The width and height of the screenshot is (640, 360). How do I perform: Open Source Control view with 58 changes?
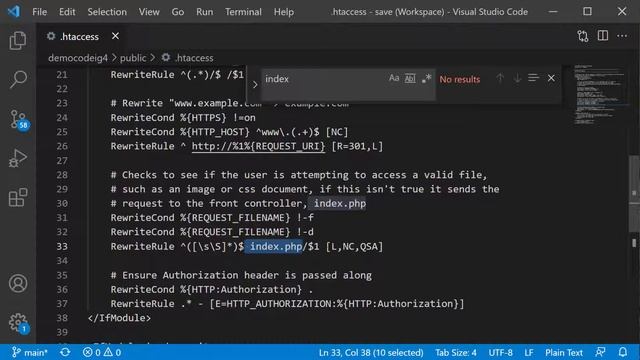point(18,120)
